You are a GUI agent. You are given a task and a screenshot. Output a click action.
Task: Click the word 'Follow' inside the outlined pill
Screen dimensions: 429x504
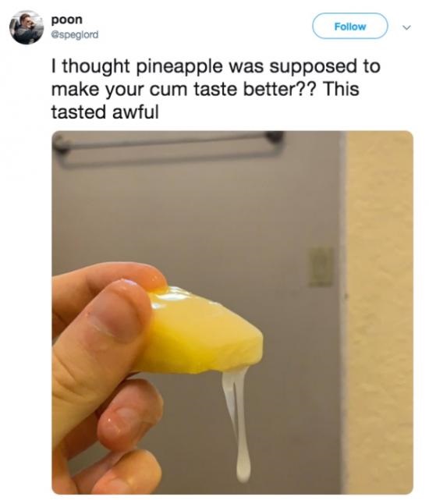350,27
